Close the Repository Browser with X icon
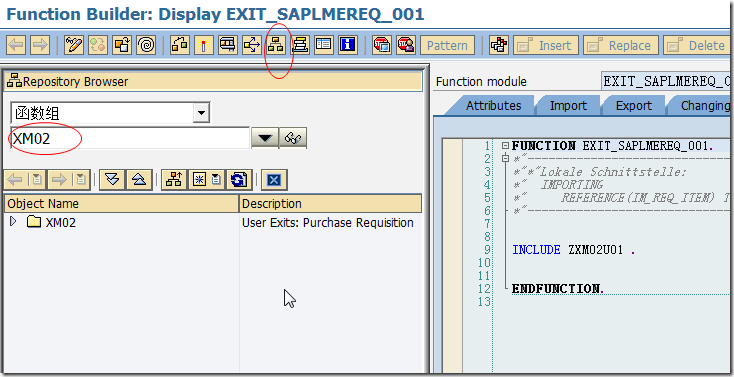734x377 pixels. pyautogui.click(x=274, y=180)
